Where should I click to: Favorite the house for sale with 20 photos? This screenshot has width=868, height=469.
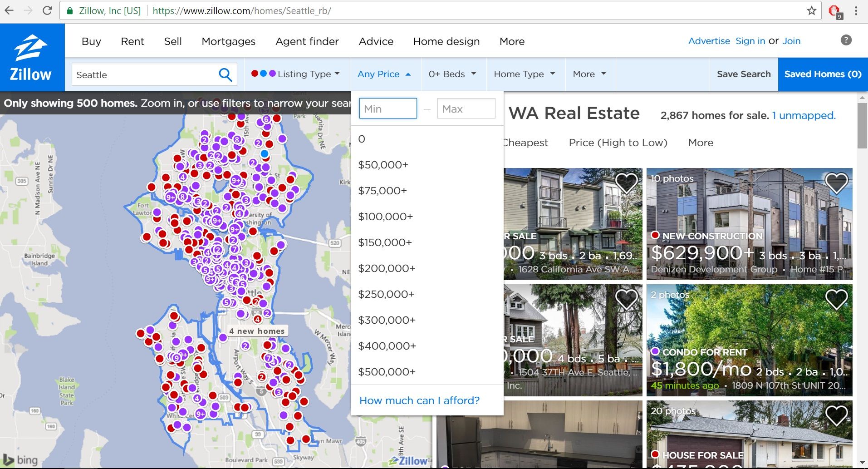pyautogui.click(x=836, y=416)
